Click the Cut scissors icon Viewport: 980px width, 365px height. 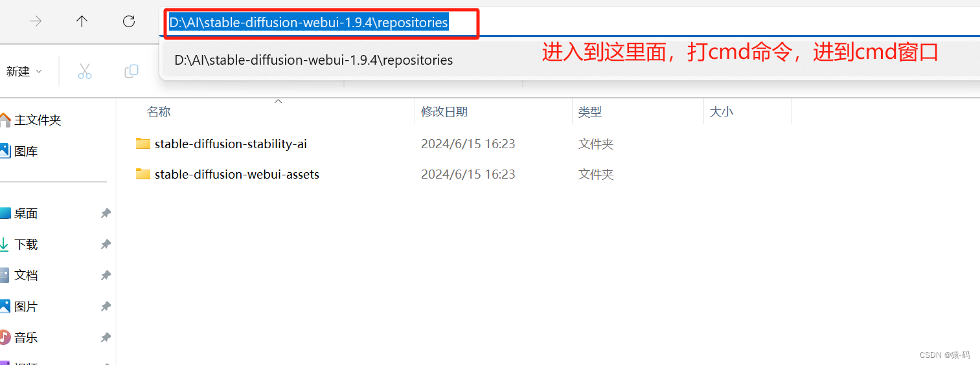click(x=85, y=71)
